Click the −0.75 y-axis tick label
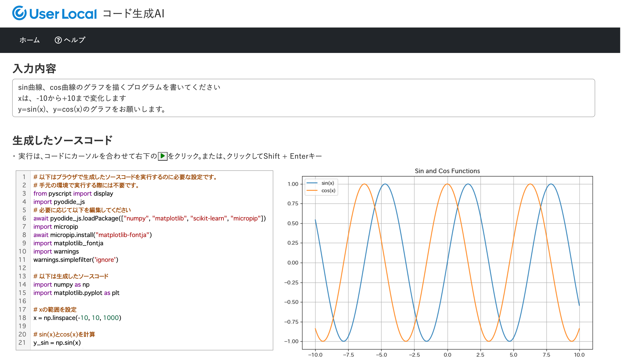Image resolution: width=621 pixels, height=364 pixels. (x=291, y=322)
